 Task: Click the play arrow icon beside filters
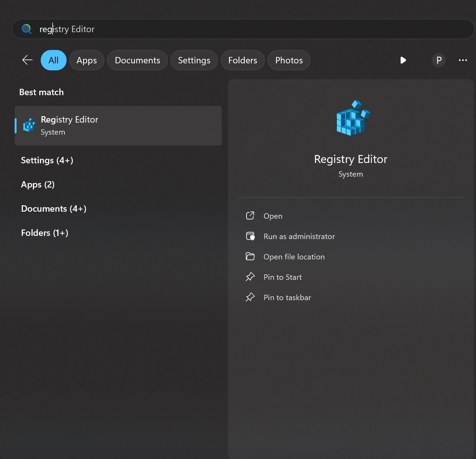[x=403, y=60]
